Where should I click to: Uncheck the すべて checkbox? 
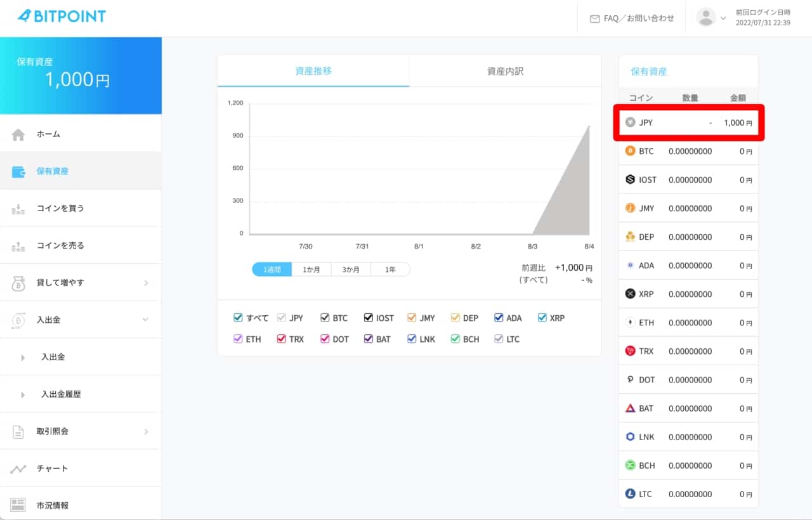click(x=239, y=318)
